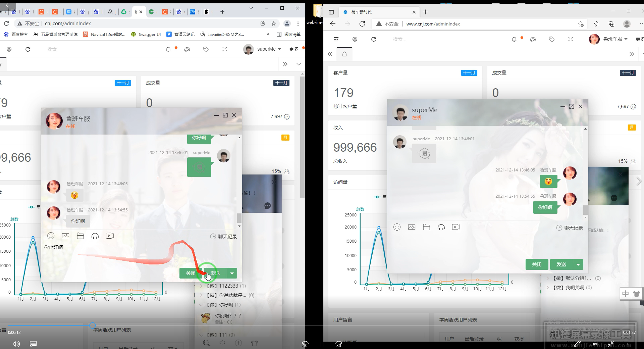Click search field in right admin toolbar

(400, 39)
